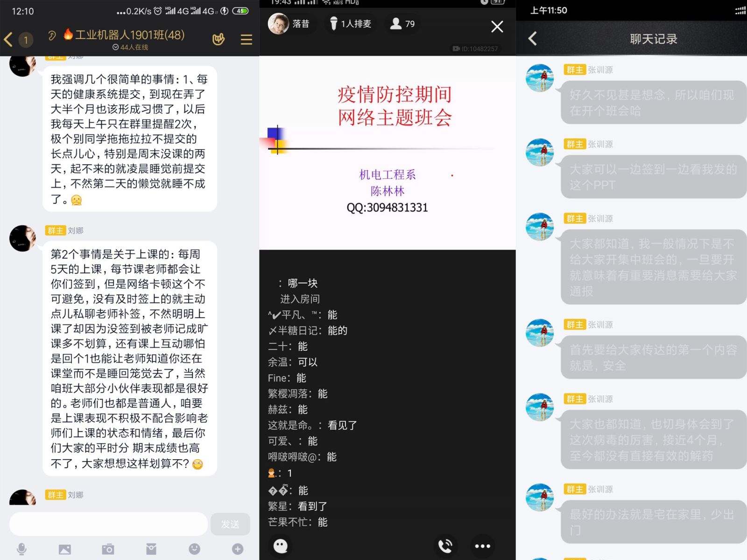Go back from 聊天记录 screen

pyautogui.click(x=533, y=39)
